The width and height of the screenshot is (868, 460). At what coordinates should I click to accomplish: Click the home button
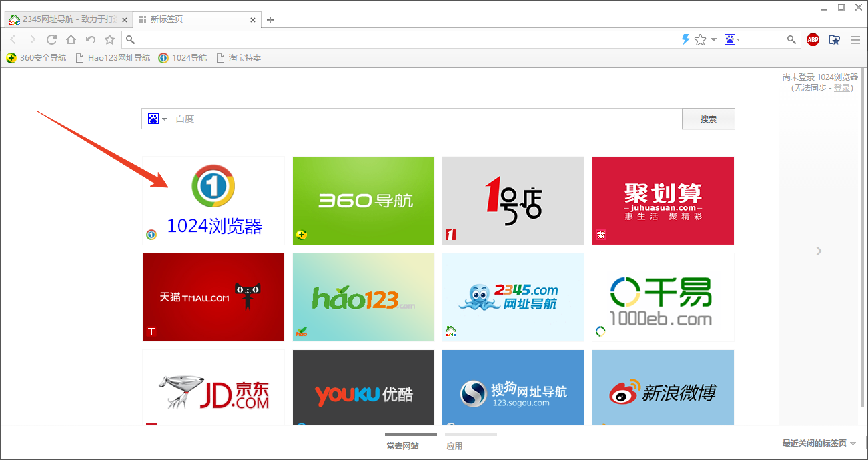tap(71, 39)
